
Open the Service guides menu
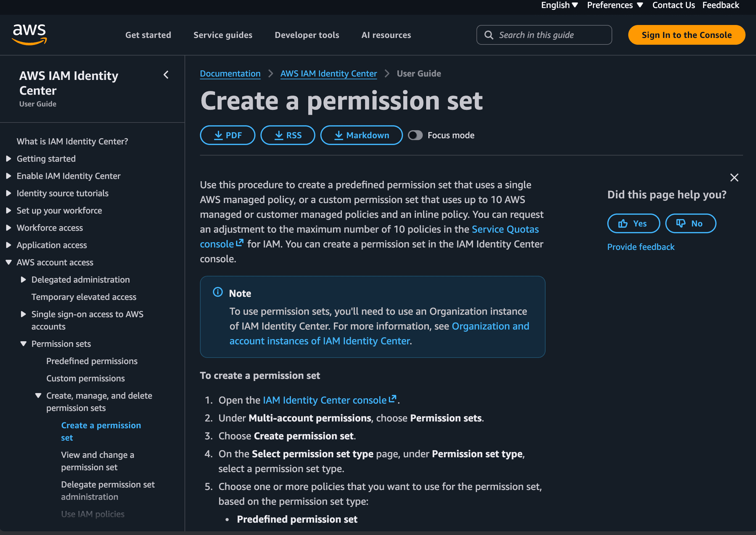coord(223,35)
